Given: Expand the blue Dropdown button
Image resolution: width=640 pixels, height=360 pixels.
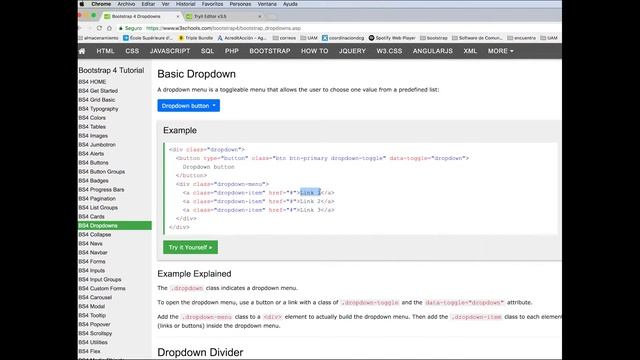Looking at the screenshot, I should [x=189, y=106].
